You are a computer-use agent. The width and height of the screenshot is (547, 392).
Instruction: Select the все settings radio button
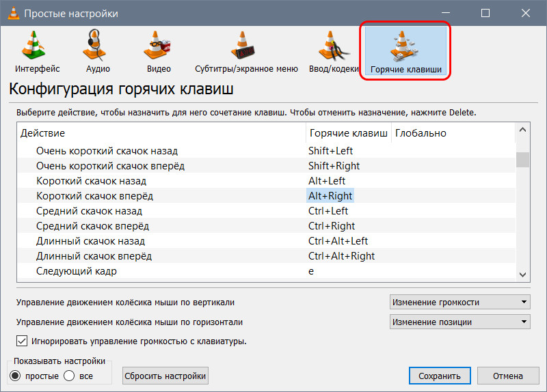point(69,376)
